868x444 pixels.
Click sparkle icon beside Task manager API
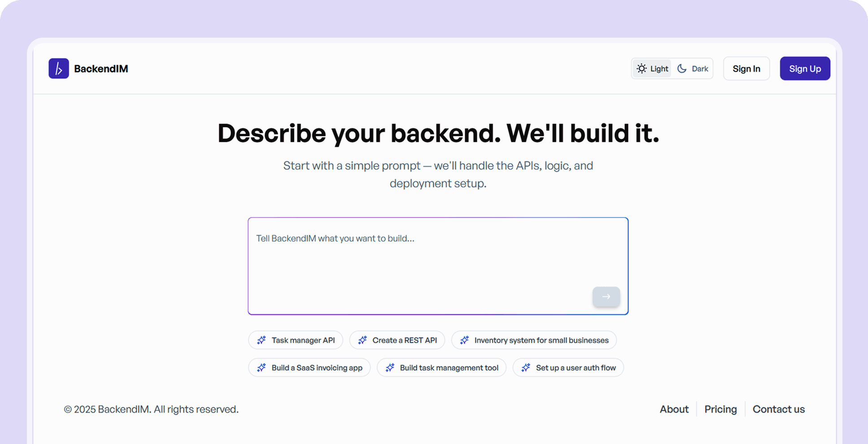tap(262, 340)
